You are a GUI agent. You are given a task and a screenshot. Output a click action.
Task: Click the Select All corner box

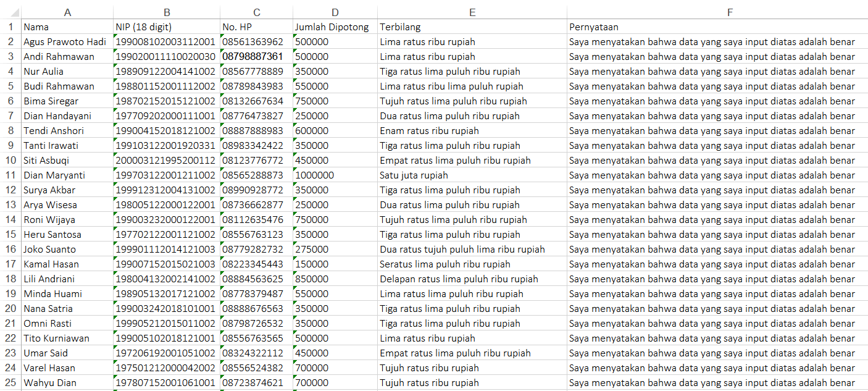click(x=10, y=12)
